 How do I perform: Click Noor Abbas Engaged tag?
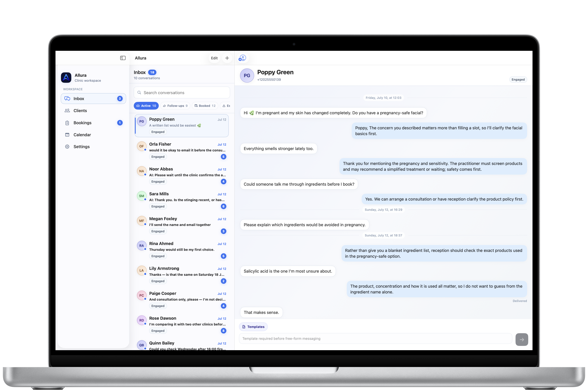click(x=158, y=182)
